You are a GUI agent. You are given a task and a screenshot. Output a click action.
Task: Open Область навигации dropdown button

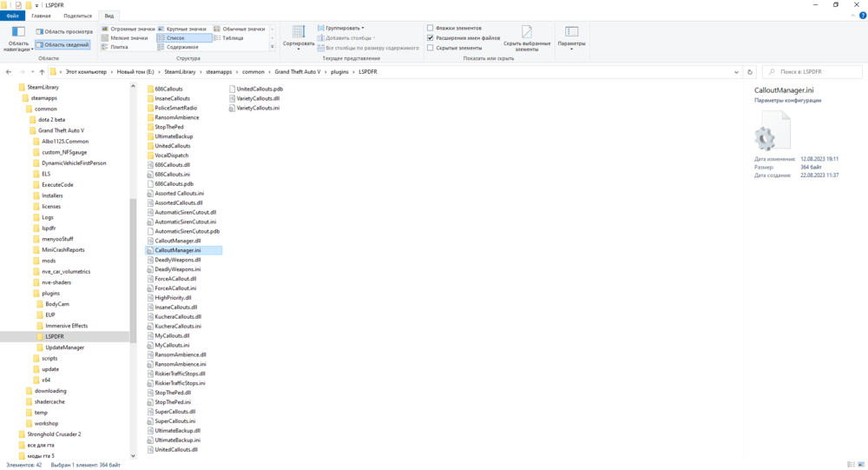coord(18,39)
